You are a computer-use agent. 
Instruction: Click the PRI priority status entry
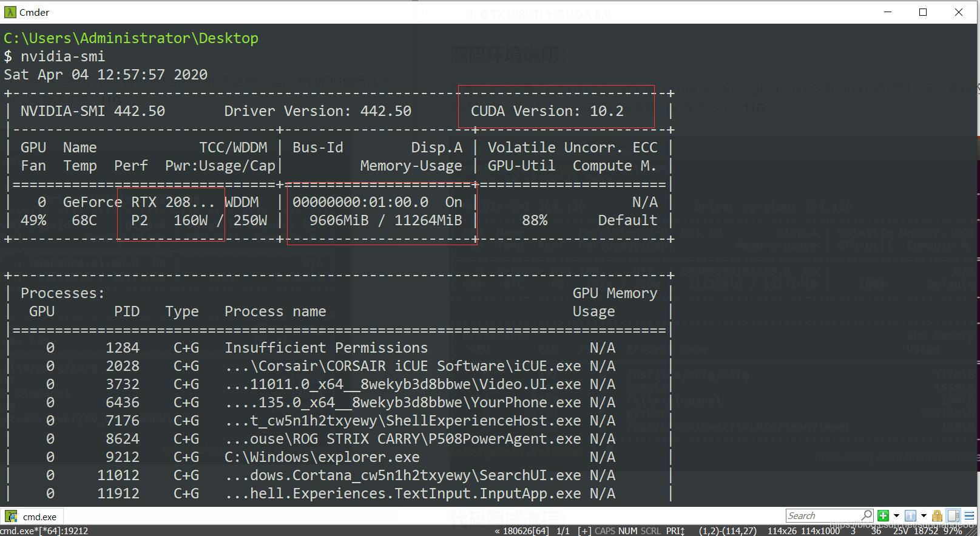[x=675, y=531]
